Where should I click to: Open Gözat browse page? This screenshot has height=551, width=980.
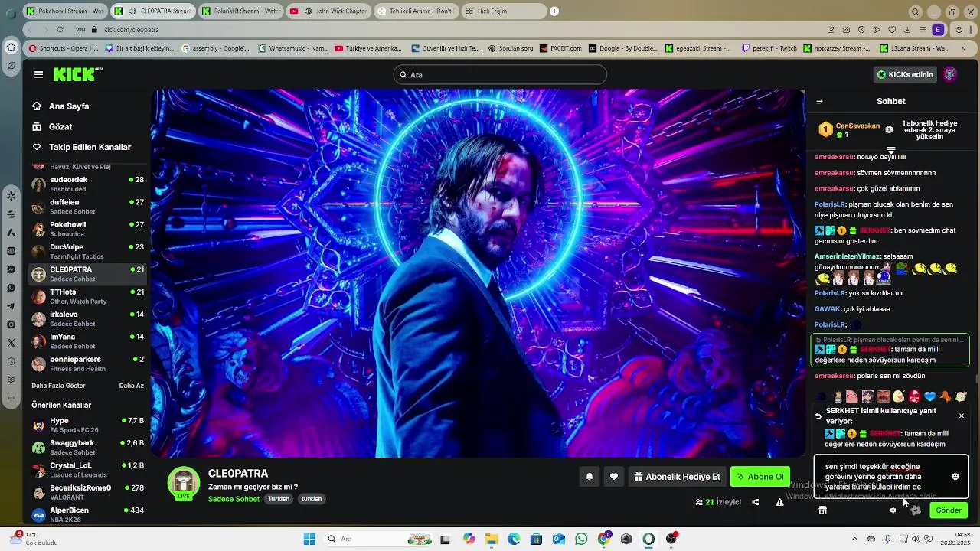tap(60, 127)
